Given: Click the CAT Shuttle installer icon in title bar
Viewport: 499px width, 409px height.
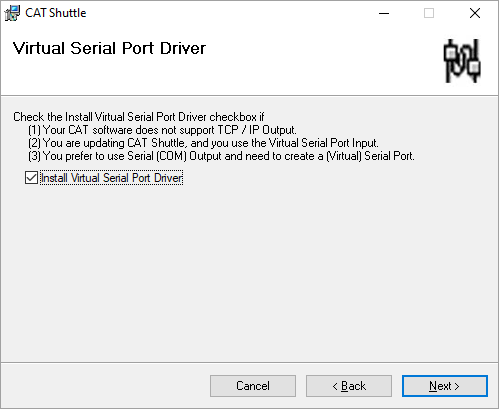Looking at the screenshot, I should point(12,13).
